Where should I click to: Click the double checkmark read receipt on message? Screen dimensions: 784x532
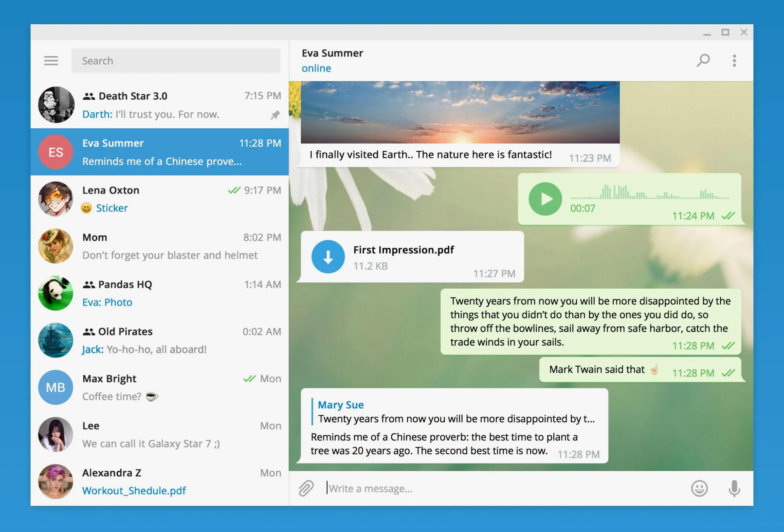pos(728,212)
